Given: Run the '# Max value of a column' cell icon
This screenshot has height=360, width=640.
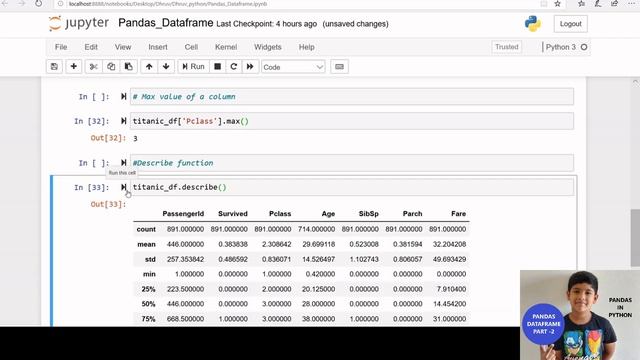Looking at the screenshot, I should pos(123,97).
